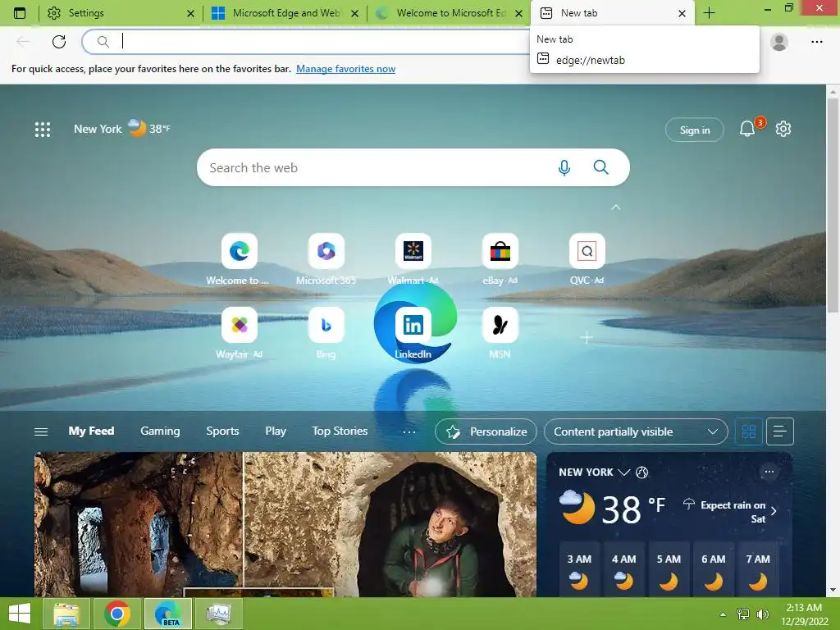Close the Settings tab
The width and height of the screenshot is (840, 630).
tap(190, 13)
